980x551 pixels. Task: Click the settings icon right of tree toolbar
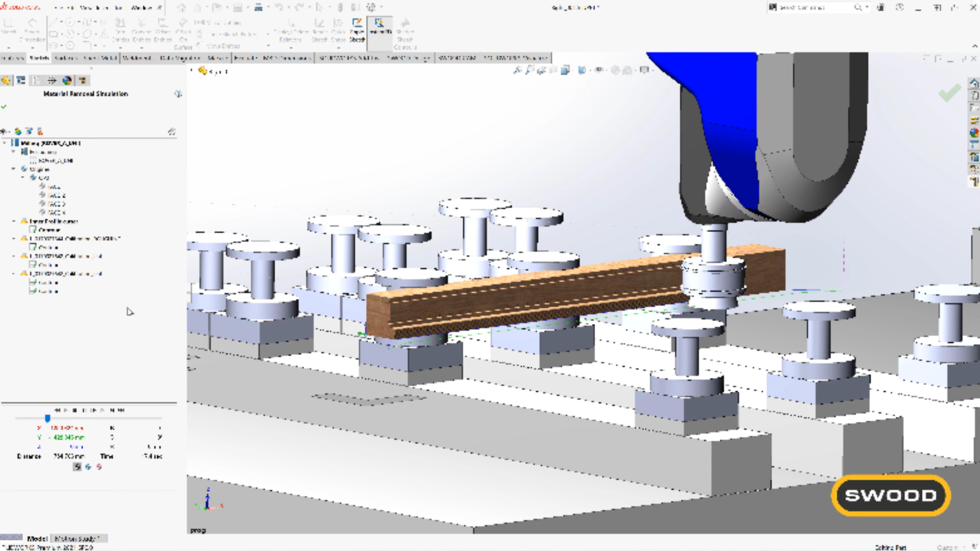pos(172,132)
